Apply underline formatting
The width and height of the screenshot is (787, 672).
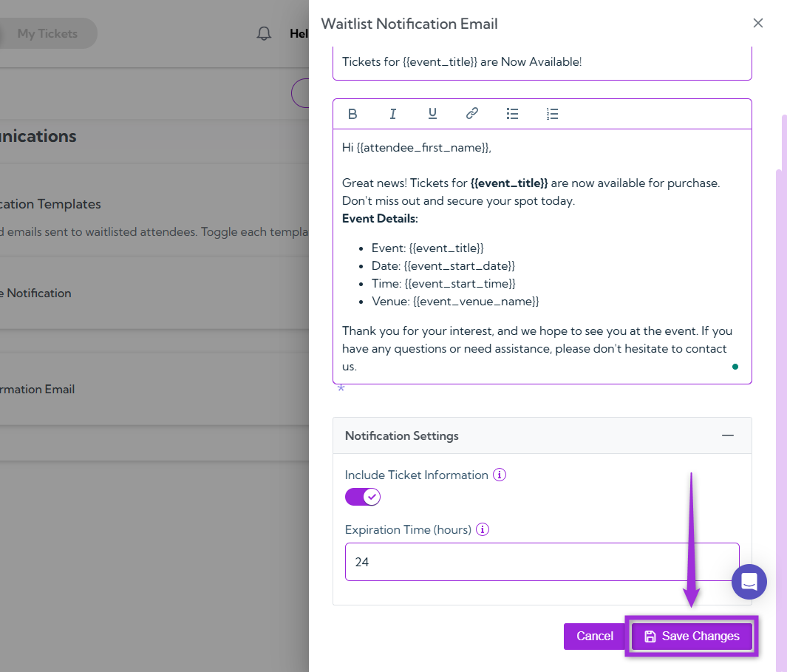coord(432,113)
